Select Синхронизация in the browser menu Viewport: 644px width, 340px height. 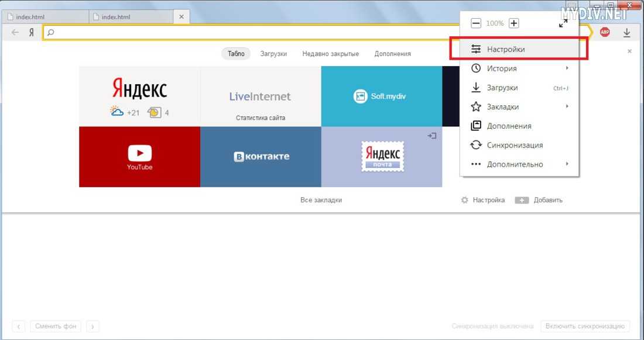click(x=519, y=145)
